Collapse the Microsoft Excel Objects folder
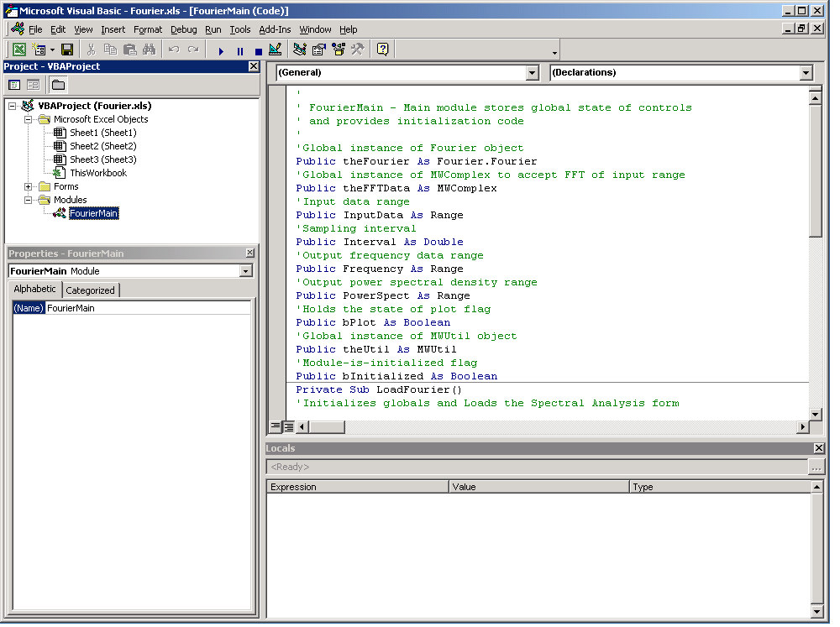 (x=29, y=119)
